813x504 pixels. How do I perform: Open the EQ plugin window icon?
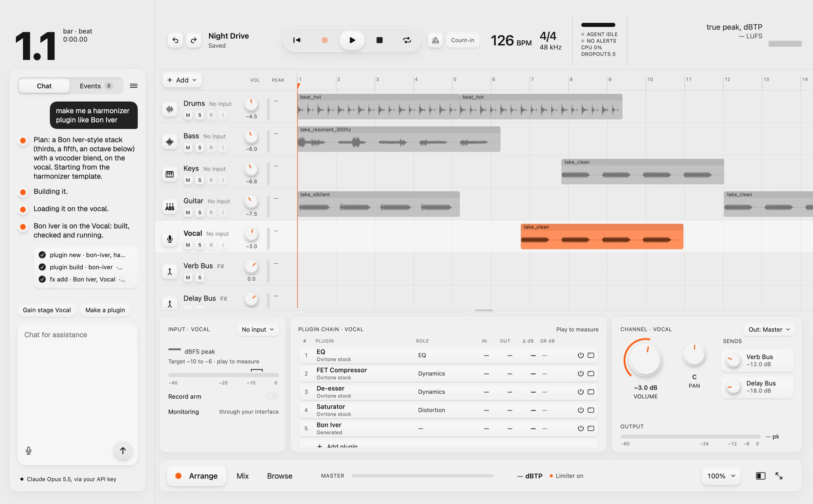point(591,355)
